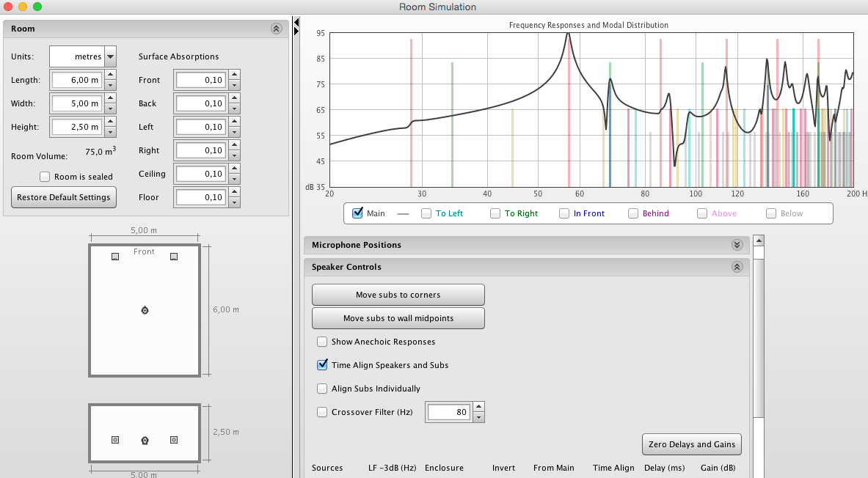Select left speaker icon in elevation view

115,440
